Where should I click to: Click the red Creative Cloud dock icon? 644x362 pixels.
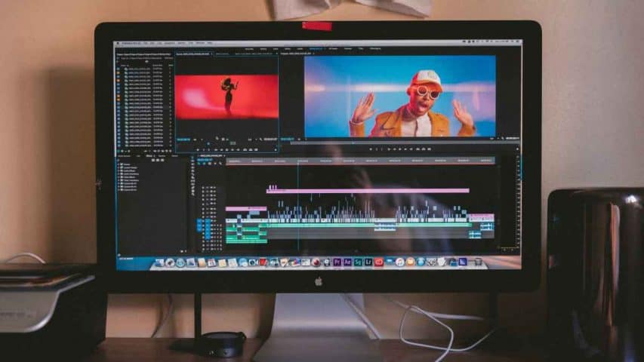(379, 262)
